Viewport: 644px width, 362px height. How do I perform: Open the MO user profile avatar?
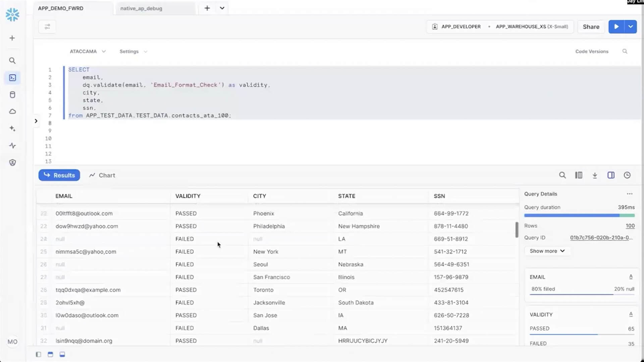pos(12,342)
